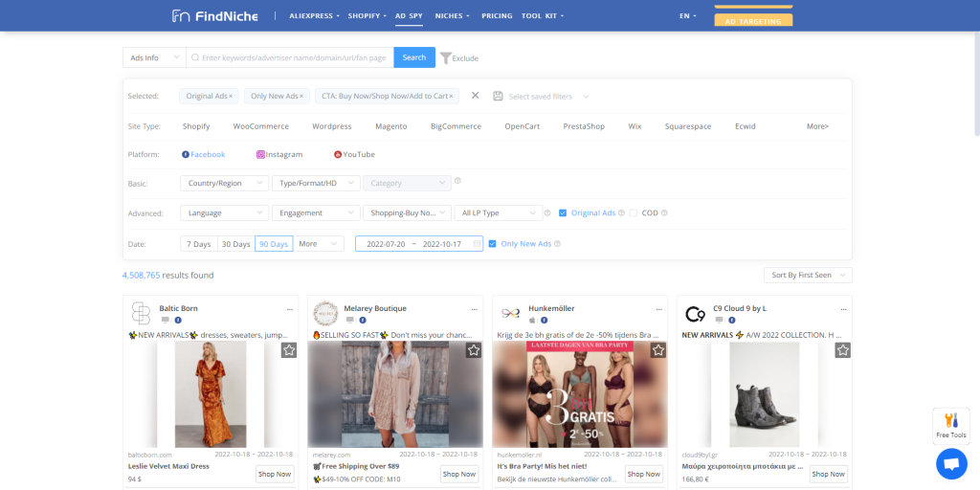Select the Facebook platform icon
Image resolution: width=980 pixels, height=490 pixels.
186,154
